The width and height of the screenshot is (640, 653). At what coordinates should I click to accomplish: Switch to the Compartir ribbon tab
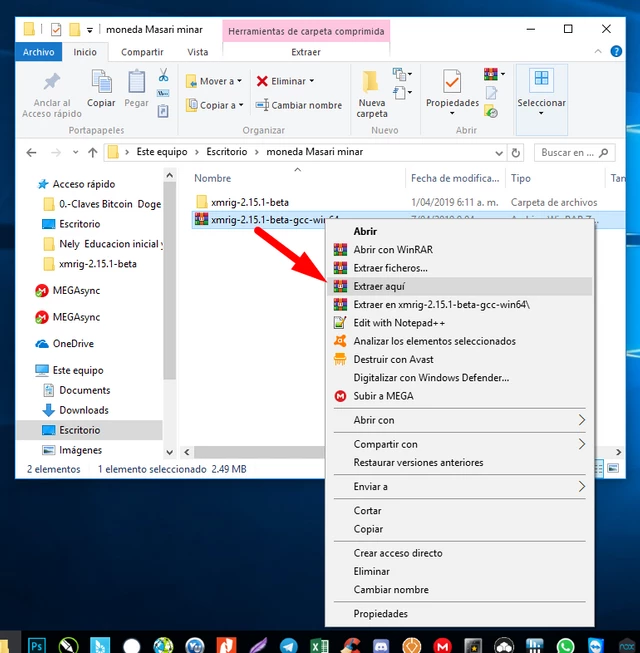tap(142, 52)
